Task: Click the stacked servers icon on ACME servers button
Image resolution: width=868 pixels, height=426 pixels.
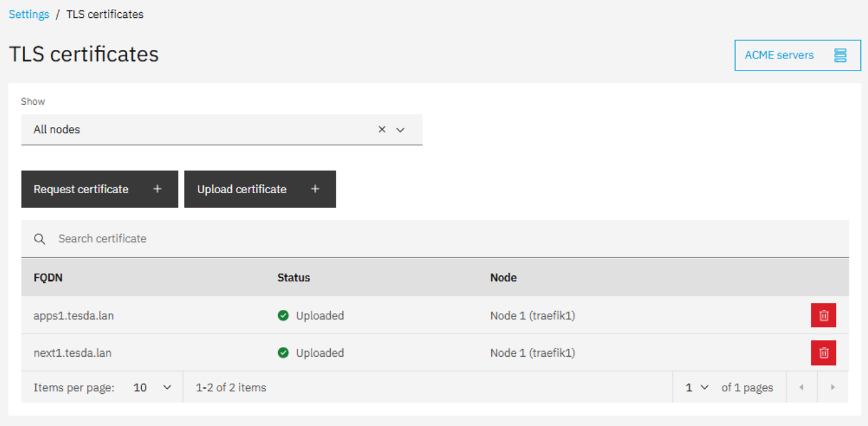Action: click(x=841, y=55)
